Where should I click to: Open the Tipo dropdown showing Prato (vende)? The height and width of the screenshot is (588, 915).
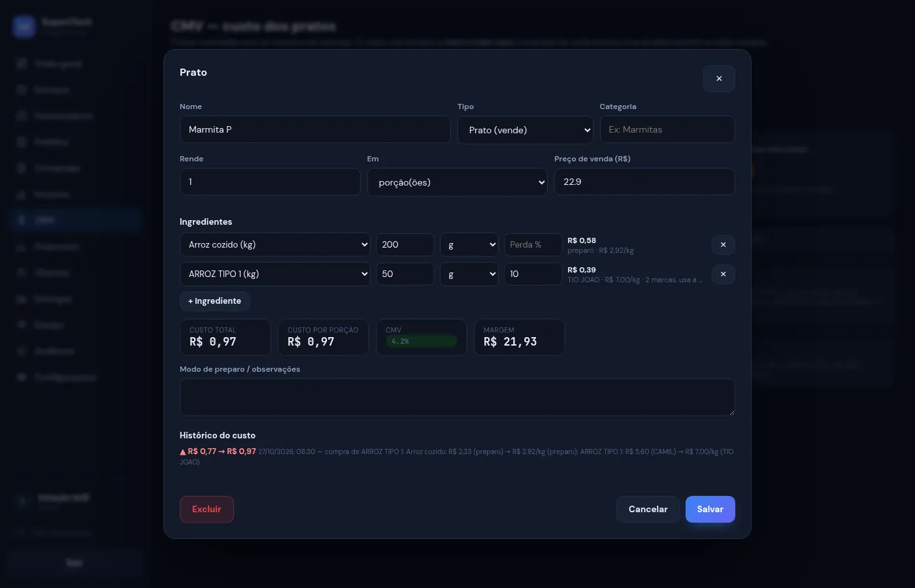point(525,130)
